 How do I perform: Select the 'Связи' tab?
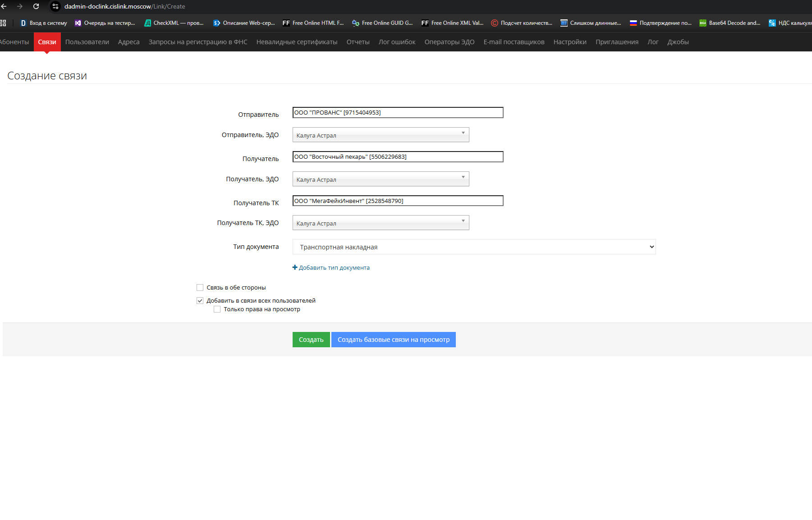[x=47, y=42]
